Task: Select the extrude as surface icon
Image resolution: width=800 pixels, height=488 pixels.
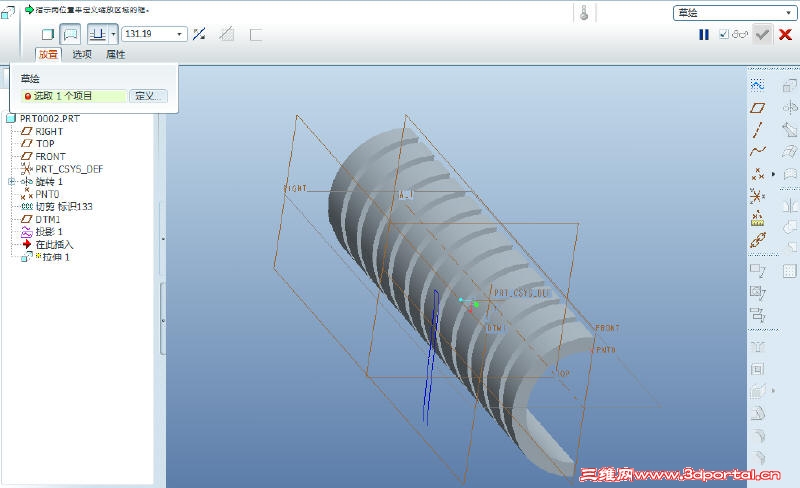Action: [x=70, y=34]
